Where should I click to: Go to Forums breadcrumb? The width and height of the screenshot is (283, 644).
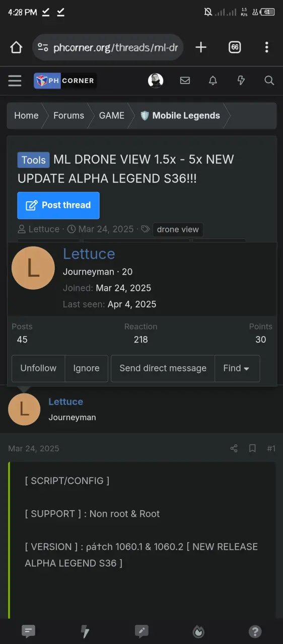[x=68, y=116]
